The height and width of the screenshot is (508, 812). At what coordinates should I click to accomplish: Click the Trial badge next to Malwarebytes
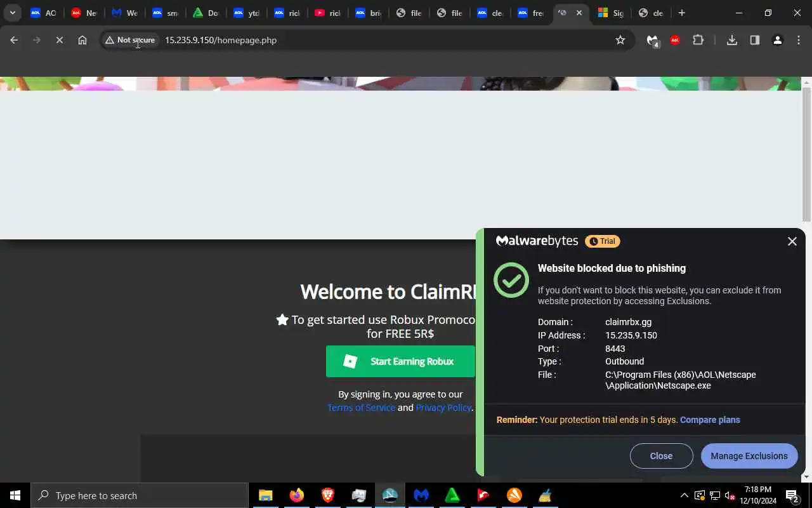pos(602,241)
